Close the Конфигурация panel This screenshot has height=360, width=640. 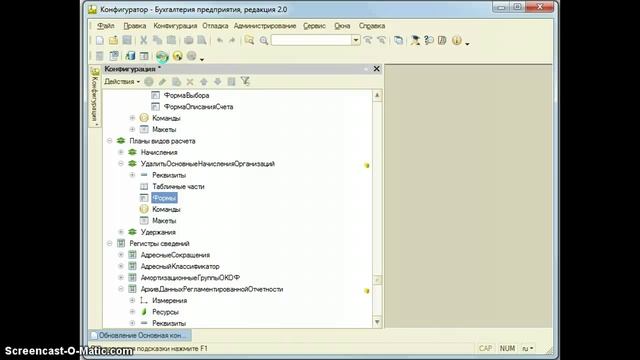(376, 69)
